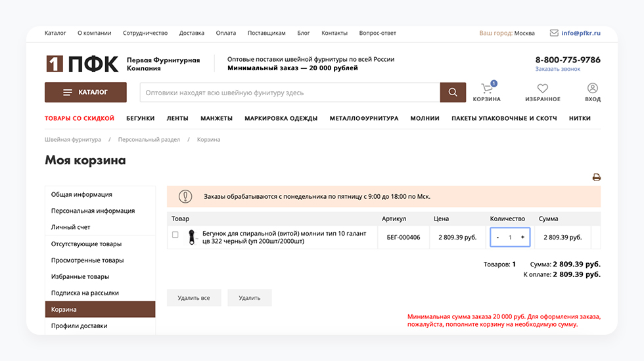Open favorites via the heart icon

pos(543,88)
